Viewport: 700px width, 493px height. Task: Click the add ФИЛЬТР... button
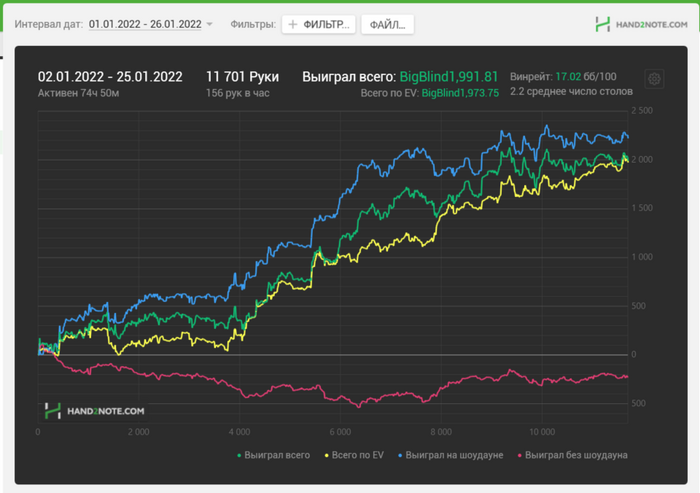319,25
